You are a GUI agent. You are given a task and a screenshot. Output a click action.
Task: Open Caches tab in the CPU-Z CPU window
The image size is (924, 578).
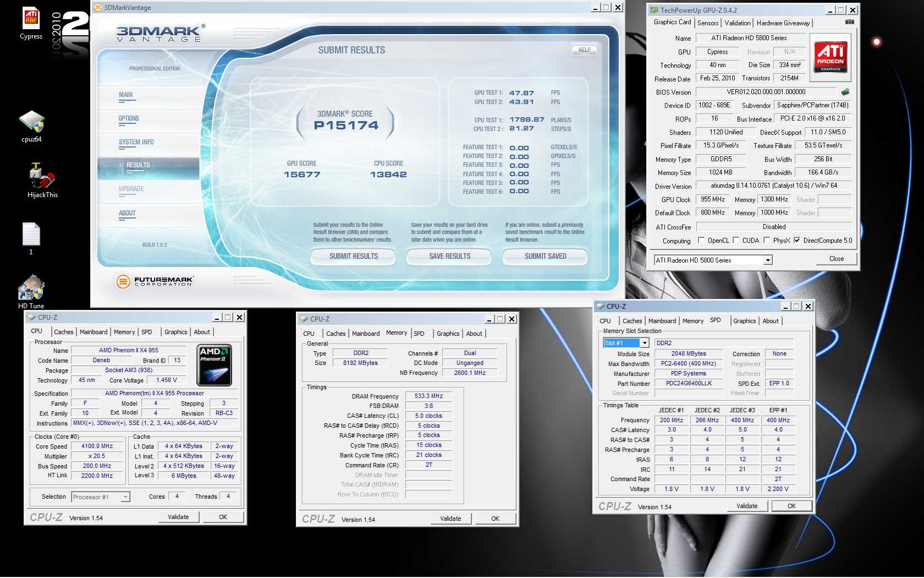(64, 332)
